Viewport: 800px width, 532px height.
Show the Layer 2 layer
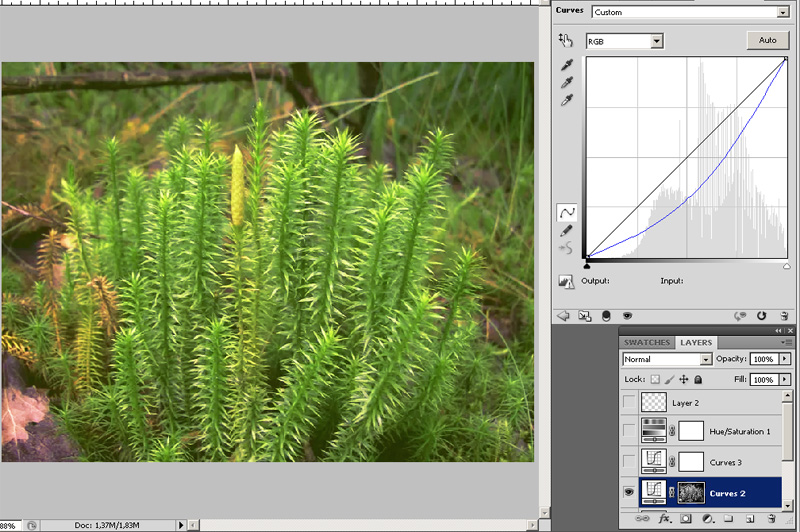[628, 401]
